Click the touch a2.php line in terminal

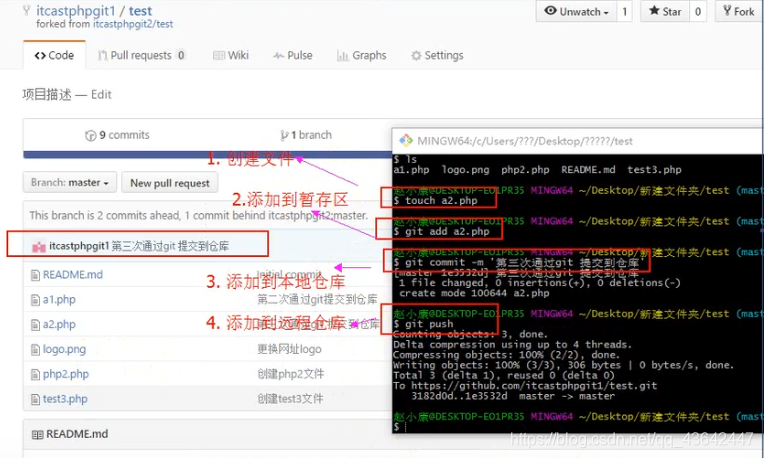(436, 200)
